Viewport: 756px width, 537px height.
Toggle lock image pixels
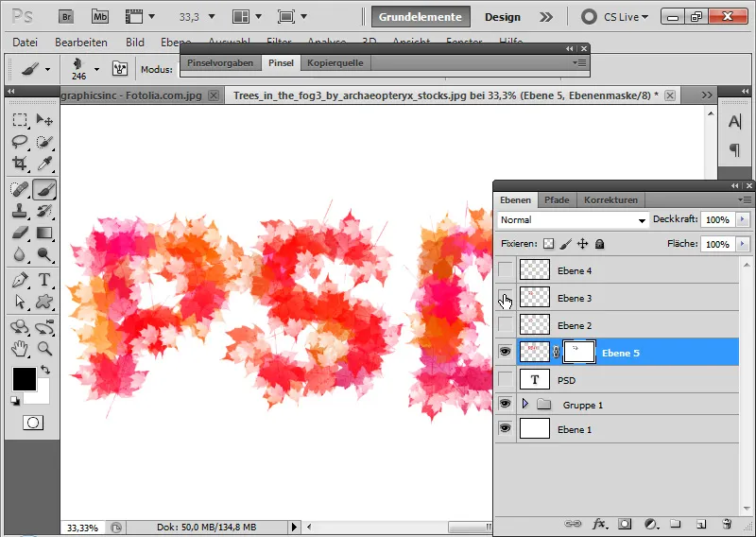click(566, 244)
